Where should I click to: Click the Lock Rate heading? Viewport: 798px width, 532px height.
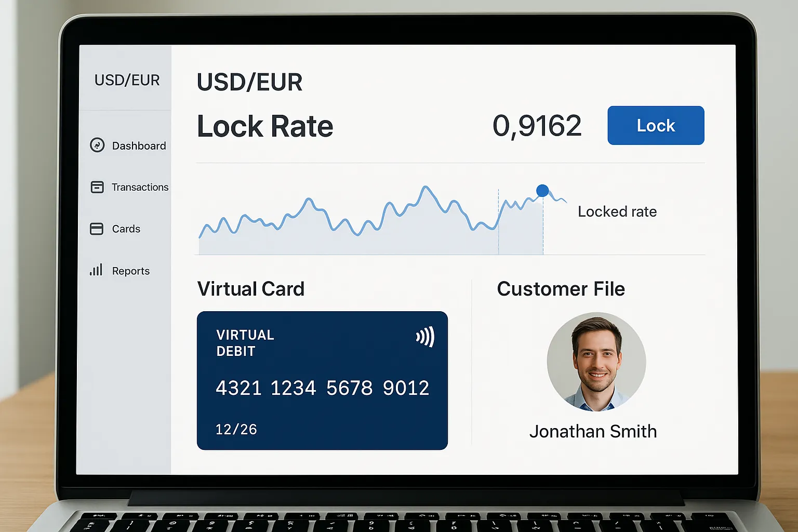pos(265,126)
